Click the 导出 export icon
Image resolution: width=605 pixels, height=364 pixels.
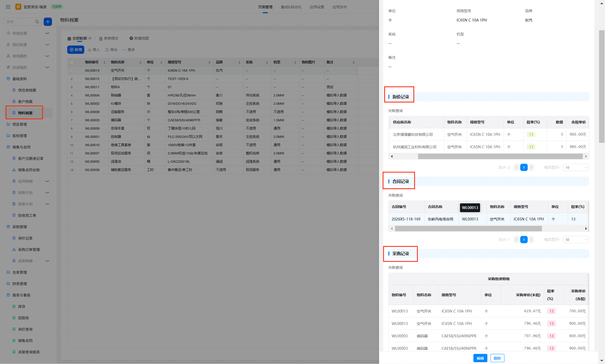[x=107, y=50]
